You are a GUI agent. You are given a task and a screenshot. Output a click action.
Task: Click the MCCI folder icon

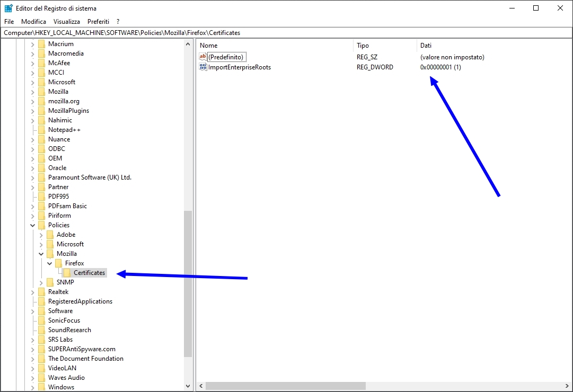(x=42, y=73)
